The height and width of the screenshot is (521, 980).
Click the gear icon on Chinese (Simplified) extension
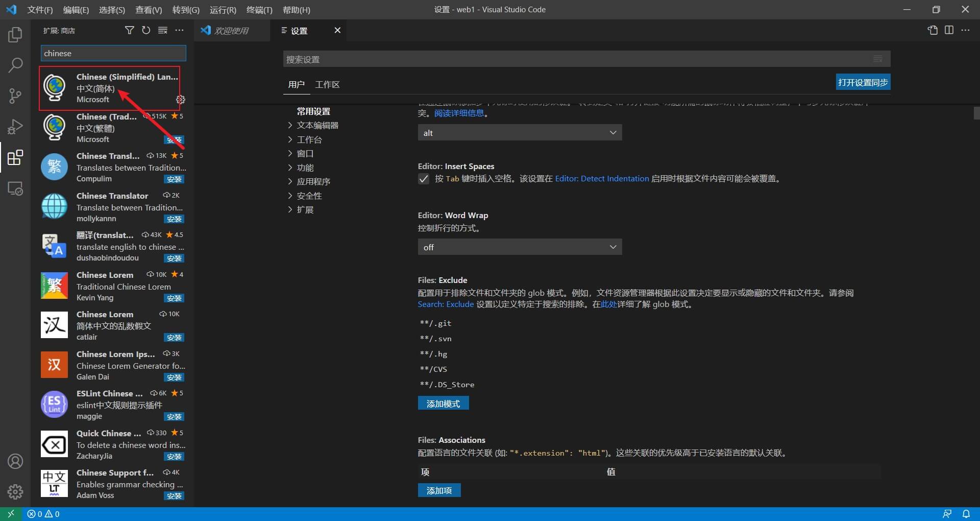click(x=180, y=100)
